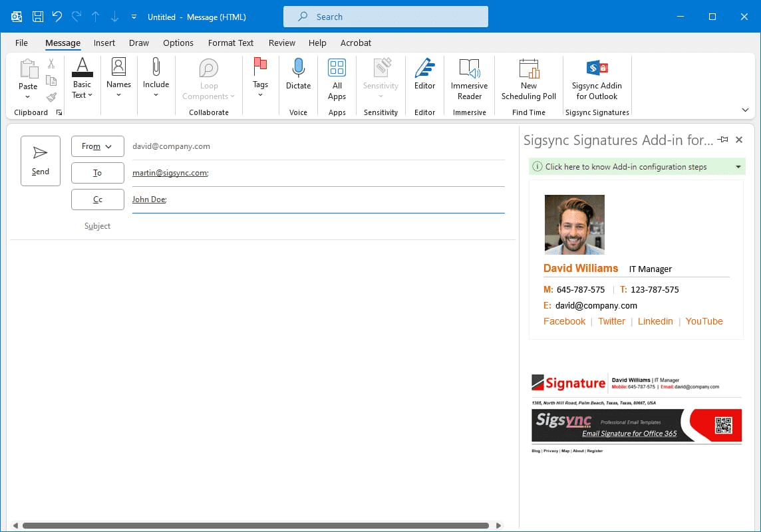
Task: Launch Immersive Reader
Action: tap(469, 68)
